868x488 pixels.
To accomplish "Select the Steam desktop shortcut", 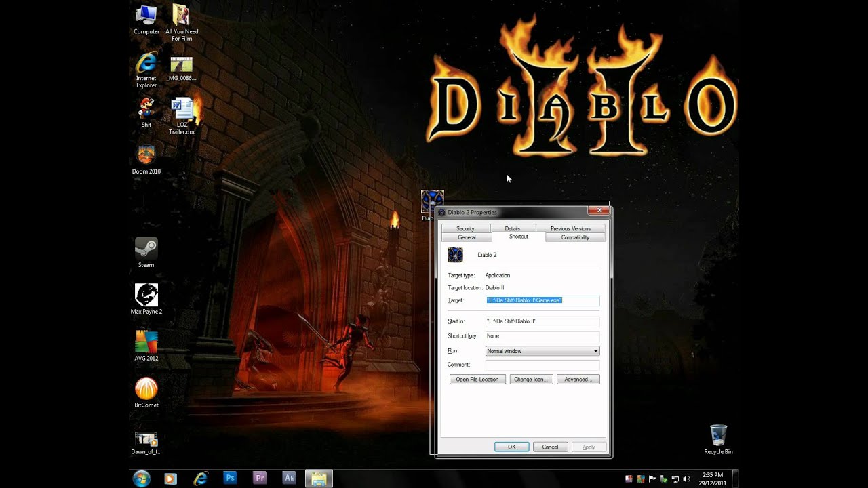I will 146,253.
